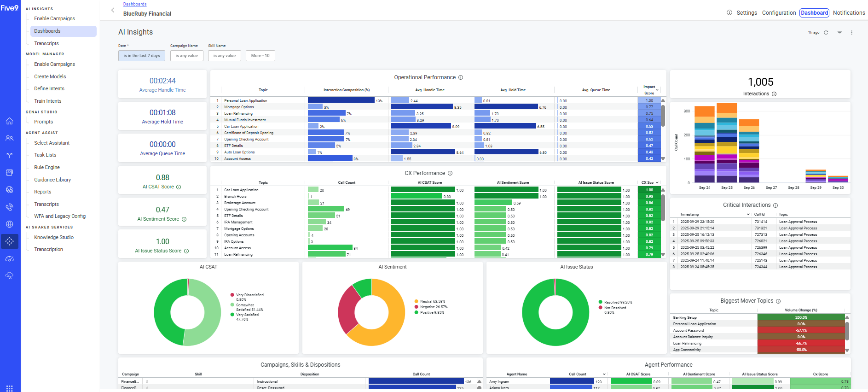
Task: Click the info icon next to Operational Performance
Action: pos(461,77)
